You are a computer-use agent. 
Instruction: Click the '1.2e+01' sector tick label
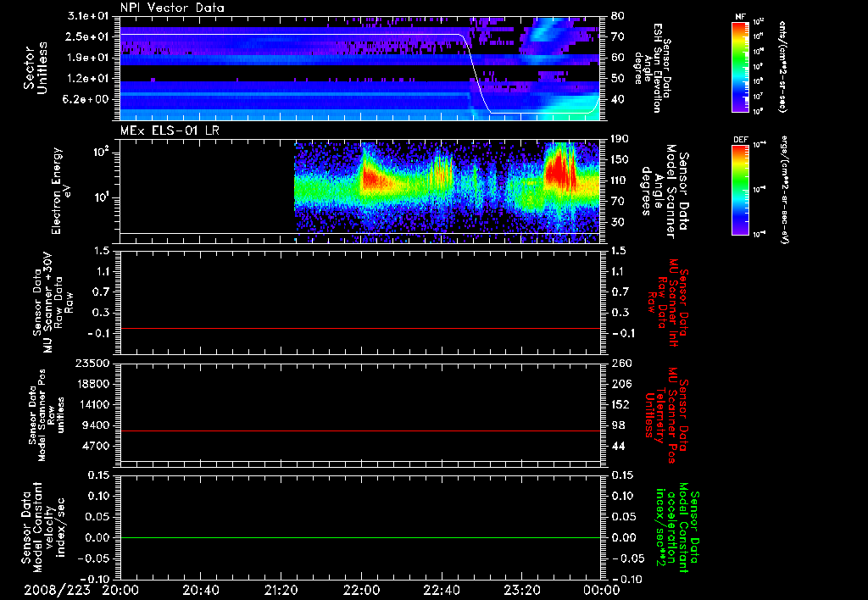87,79
